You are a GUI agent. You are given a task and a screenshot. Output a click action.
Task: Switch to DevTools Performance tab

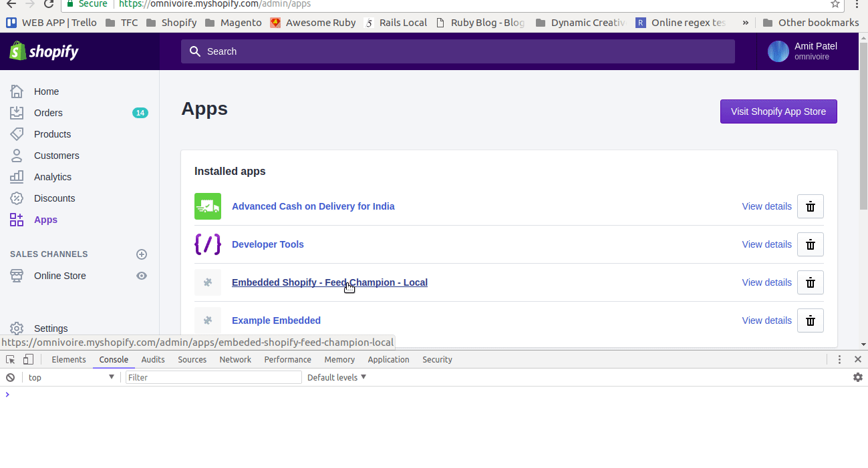(x=287, y=359)
